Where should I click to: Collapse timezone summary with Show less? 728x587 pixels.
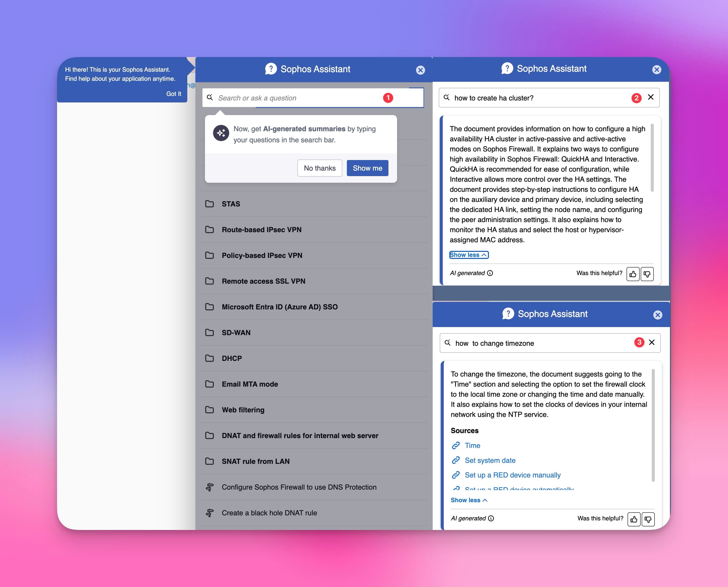[x=469, y=500]
